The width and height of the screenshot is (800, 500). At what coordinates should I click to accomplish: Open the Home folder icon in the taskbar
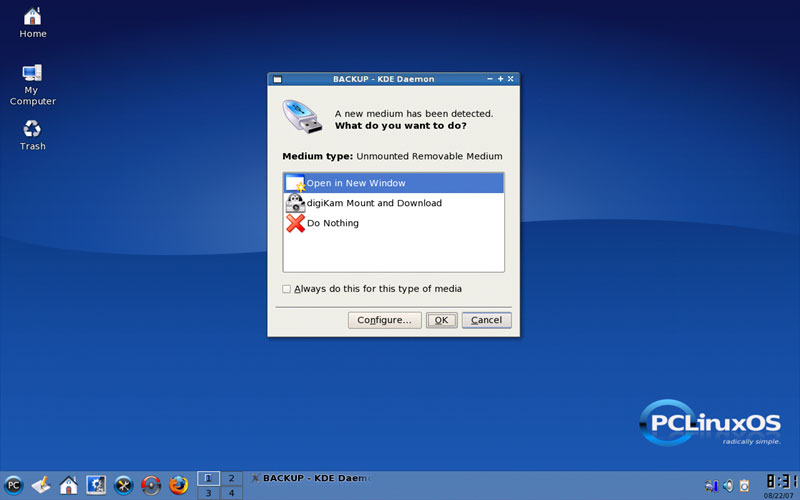point(68,485)
